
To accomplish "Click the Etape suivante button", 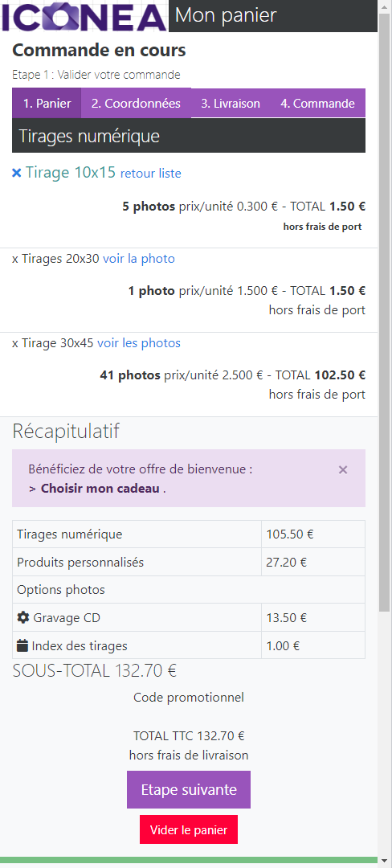I will pos(189,789).
